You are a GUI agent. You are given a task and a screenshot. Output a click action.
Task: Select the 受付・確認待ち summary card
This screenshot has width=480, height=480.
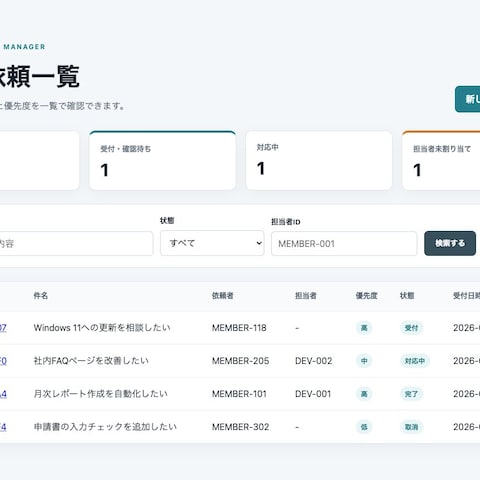(x=163, y=161)
